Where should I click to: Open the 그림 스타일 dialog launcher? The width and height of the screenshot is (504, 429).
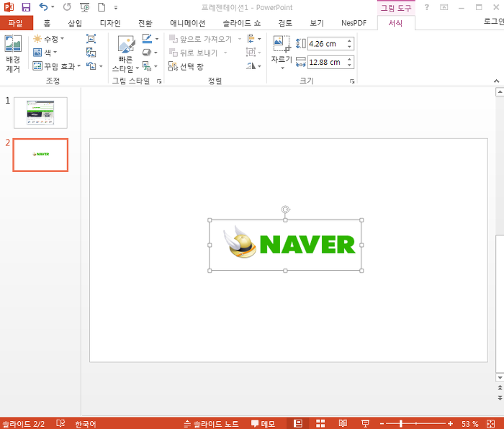(159, 81)
